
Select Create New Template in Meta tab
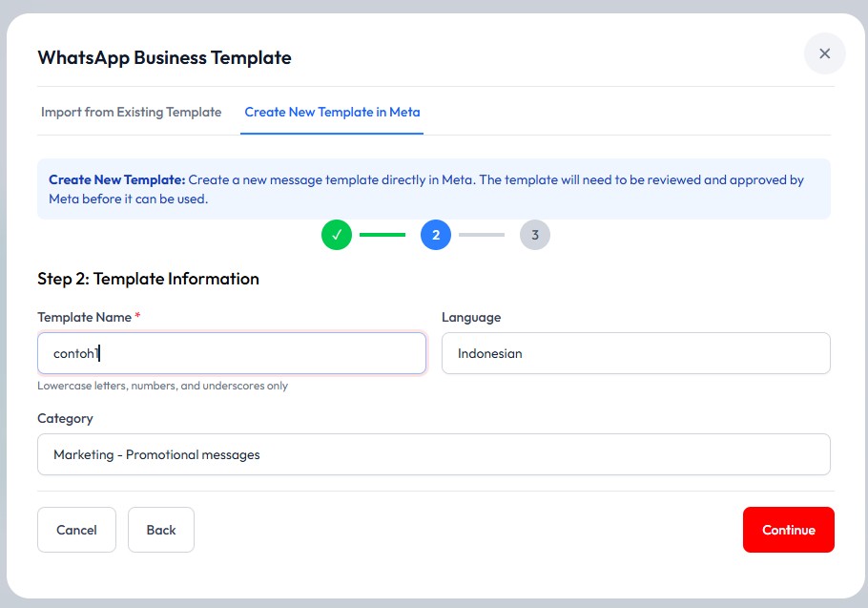332,112
